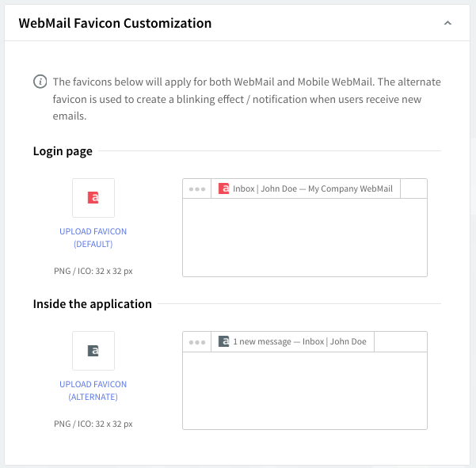Click the 'Login page' section heading
Image resolution: width=476 pixels, height=468 pixels.
63,151
